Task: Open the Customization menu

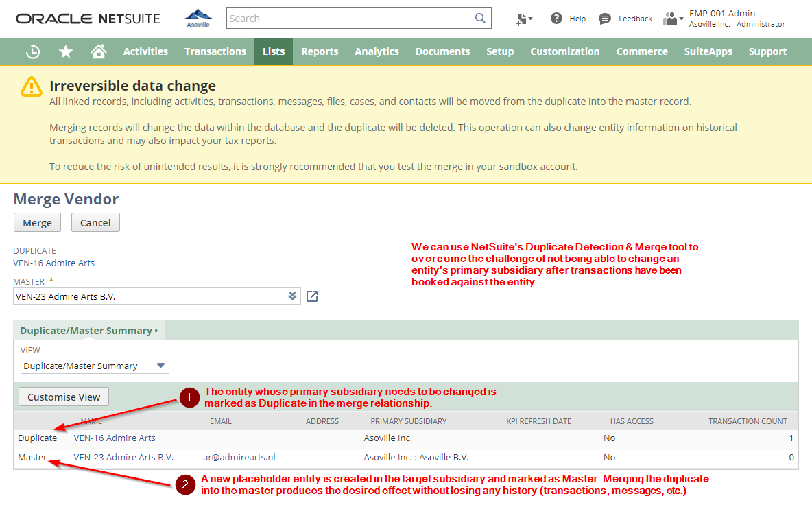Action: 565,51
